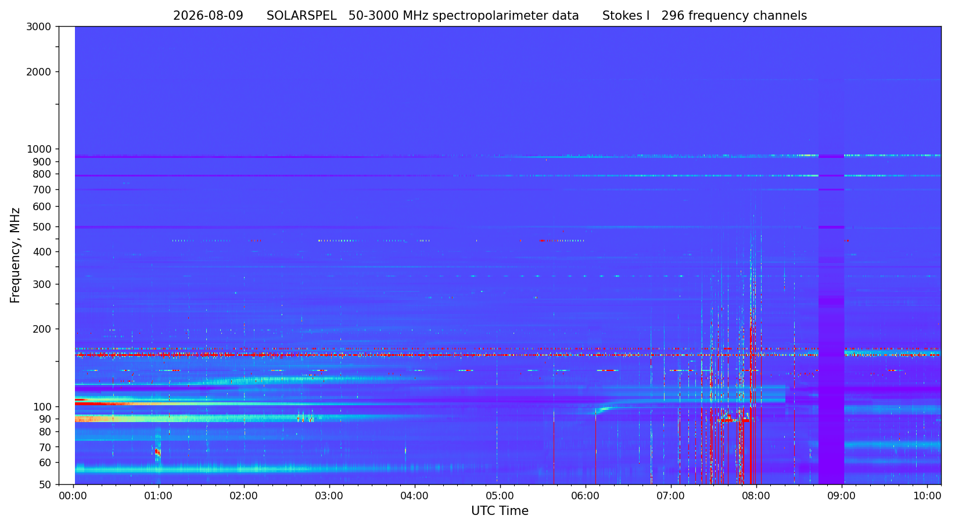Click the 2000 MHz tick label
Viewport: 980px width, 526px height.
coord(39,72)
